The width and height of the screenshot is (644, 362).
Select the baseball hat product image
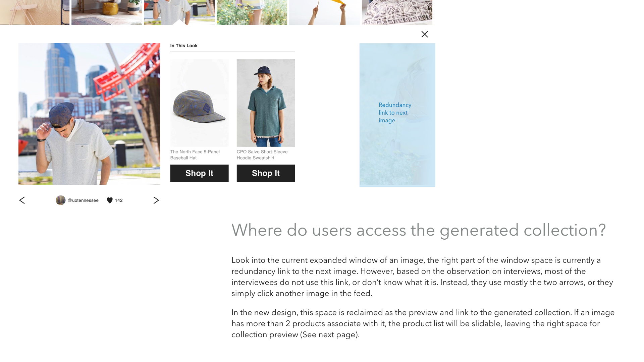tap(199, 103)
